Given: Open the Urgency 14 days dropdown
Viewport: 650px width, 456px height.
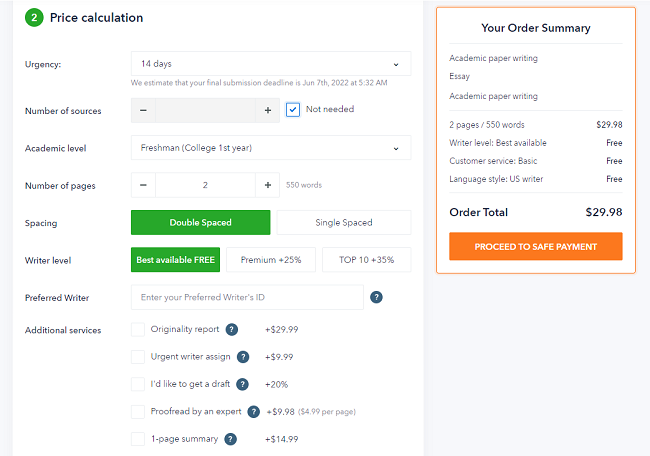Looking at the screenshot, I should pos(271,63).
